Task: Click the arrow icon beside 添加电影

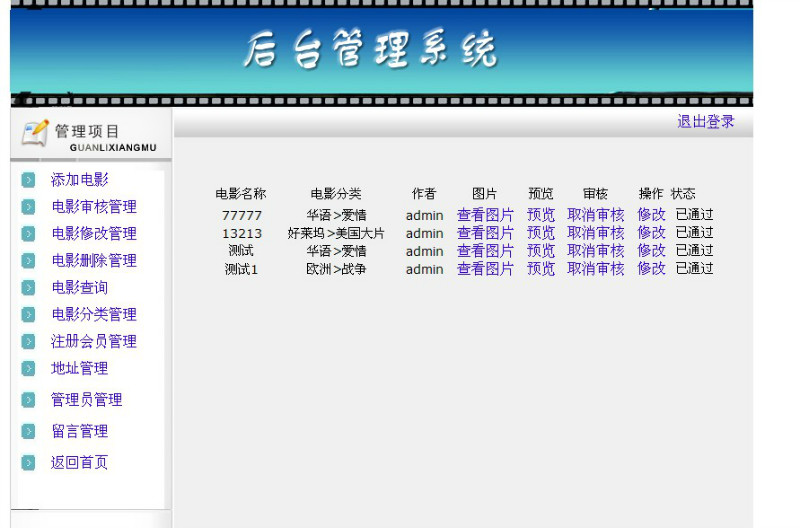Action: tap(28, 180)
